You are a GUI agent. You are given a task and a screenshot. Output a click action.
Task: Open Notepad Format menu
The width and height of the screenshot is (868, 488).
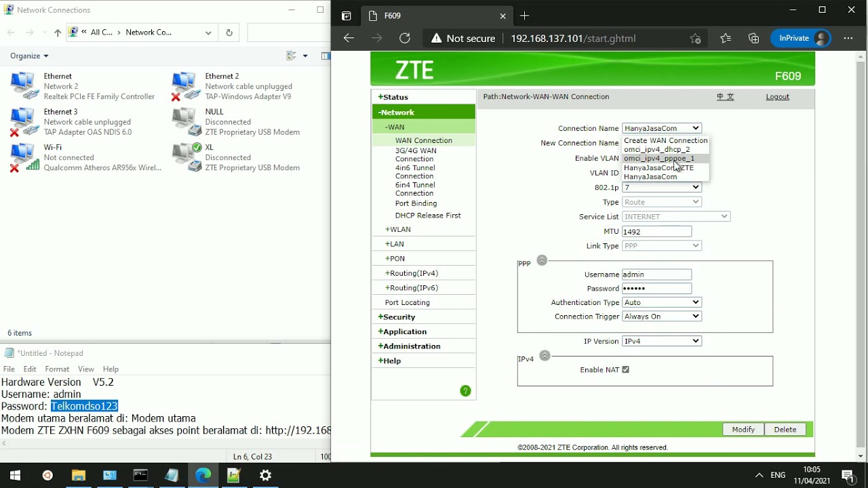coord(57,369)
